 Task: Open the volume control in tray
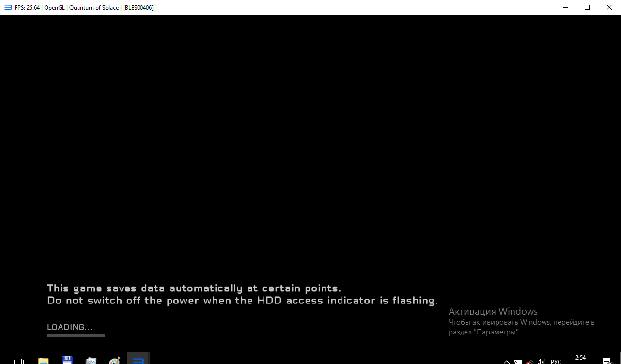click(542, 362)
